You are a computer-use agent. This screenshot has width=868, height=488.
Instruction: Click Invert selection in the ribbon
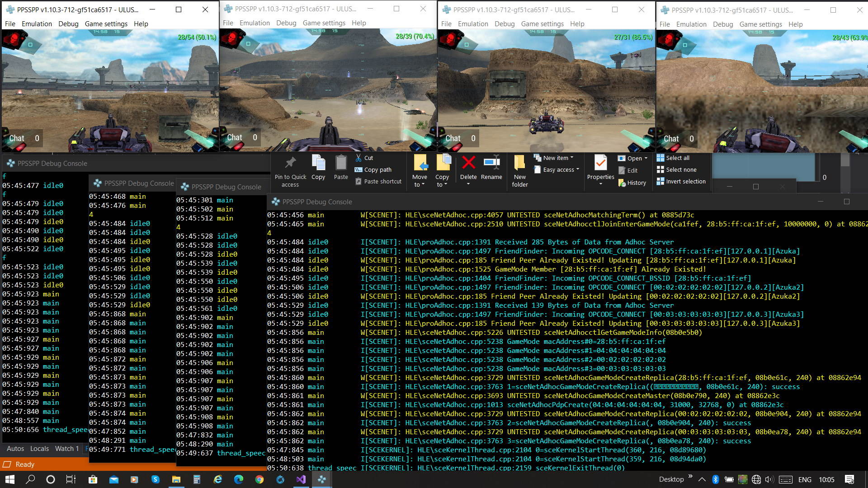point(681,181)
